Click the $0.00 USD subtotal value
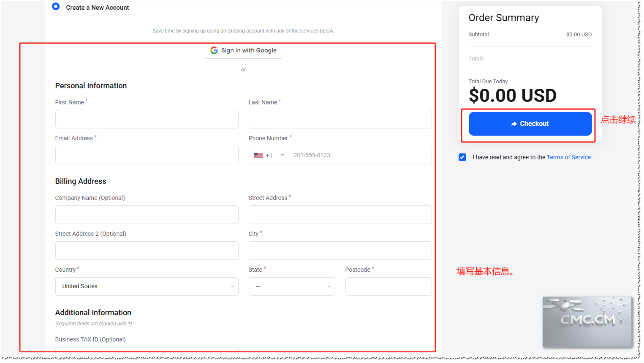Image resolution: width=644 pixels, height=363 pixels. [x=579, y=35]
